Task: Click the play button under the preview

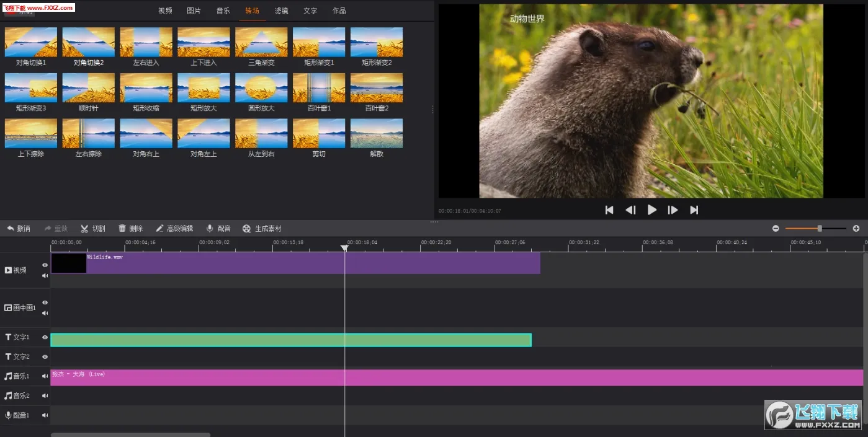Action: [651, 210]
